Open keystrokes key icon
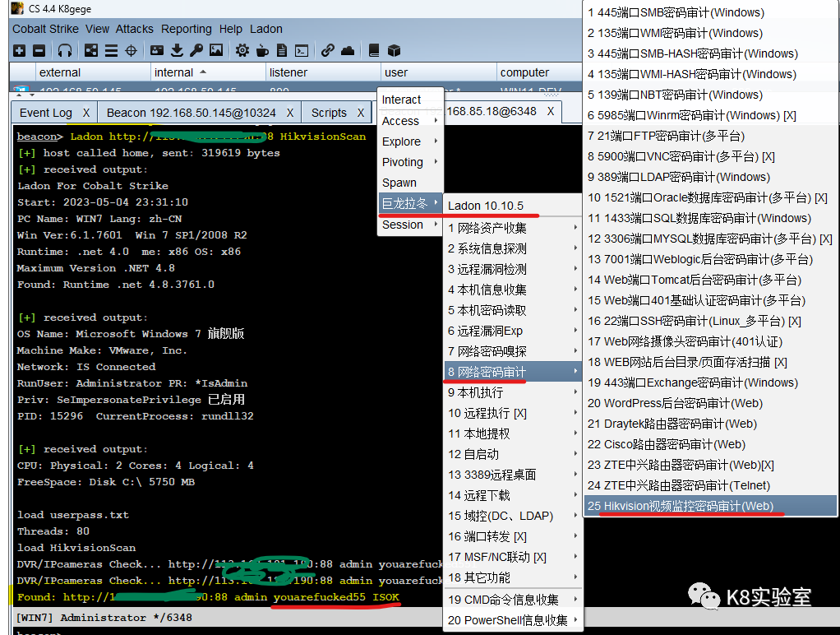 click(x=196, y=50)
